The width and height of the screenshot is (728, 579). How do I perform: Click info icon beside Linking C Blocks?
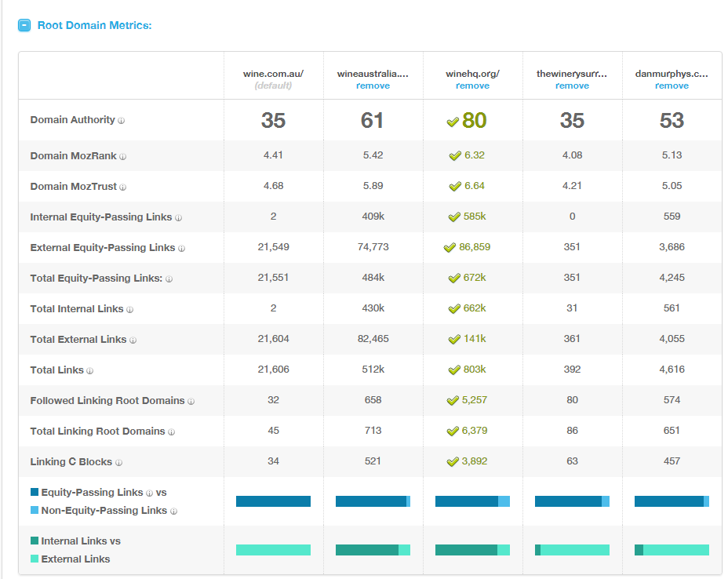pyautogui.click(x=118, y=463)
